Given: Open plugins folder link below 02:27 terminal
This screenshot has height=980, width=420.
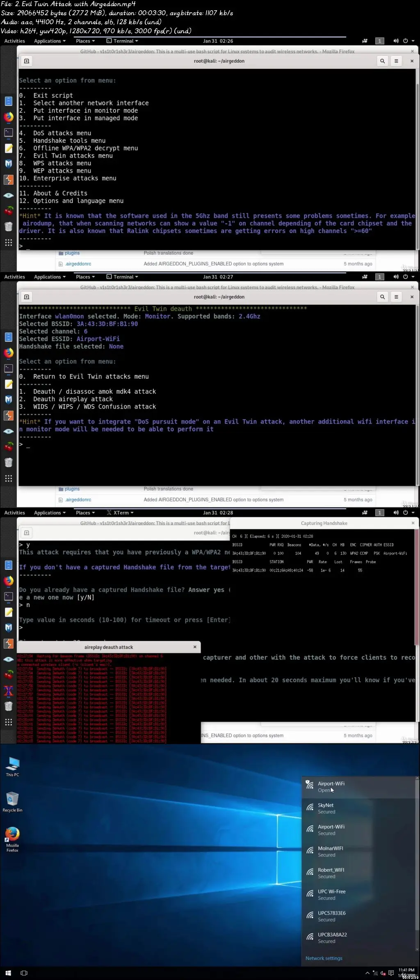Looking at the screenshot, I should point(72,489).
